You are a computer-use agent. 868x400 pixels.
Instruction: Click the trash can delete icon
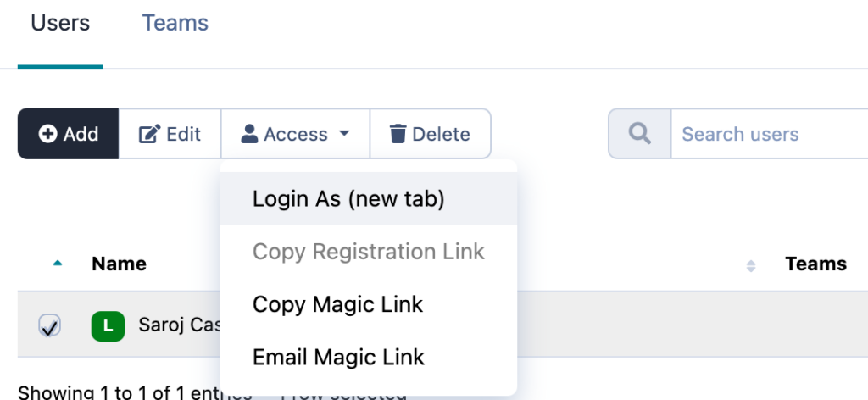pyautogui.click(x=398, y=134)
